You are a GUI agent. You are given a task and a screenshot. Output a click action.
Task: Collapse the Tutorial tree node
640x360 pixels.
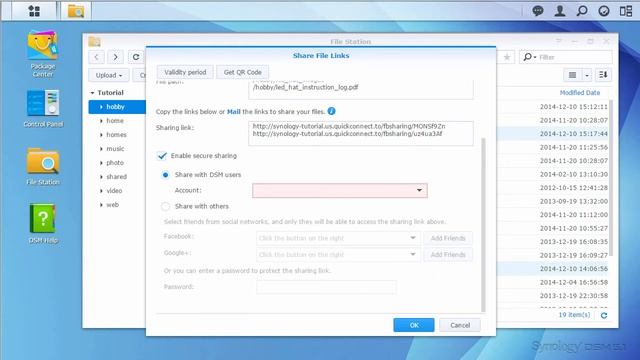coord(93,93)
